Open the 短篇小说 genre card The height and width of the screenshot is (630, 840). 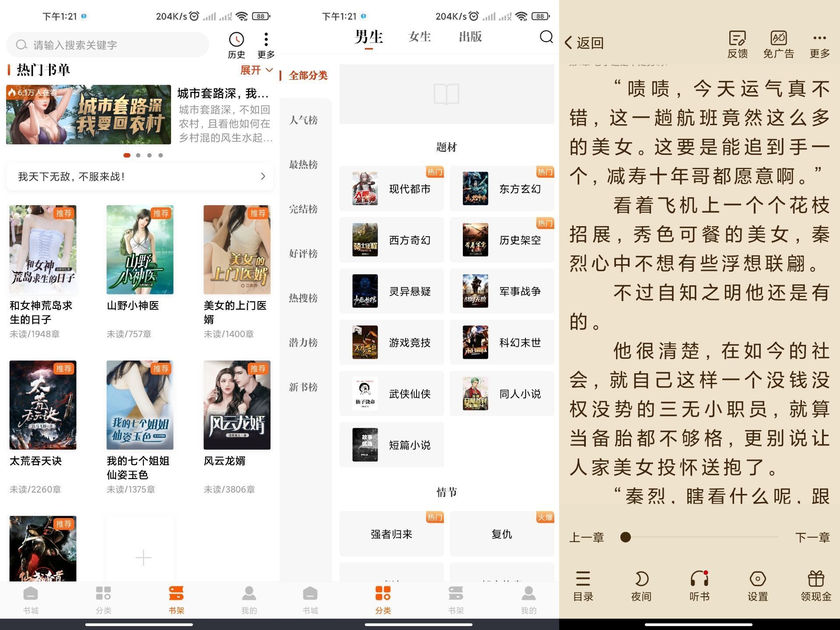[x=392, y=444]
